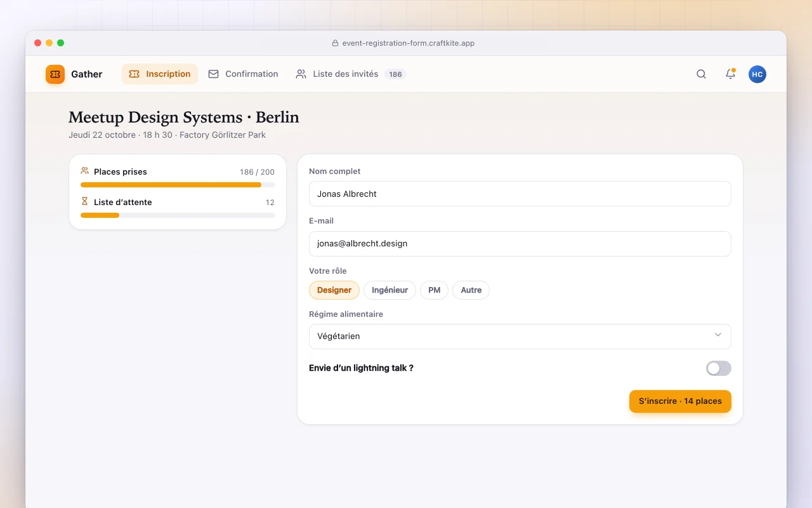Click the 186 / 200 seats count
Image resolution: width=812 pixels, height=508 pixels.
coord(257,172)
